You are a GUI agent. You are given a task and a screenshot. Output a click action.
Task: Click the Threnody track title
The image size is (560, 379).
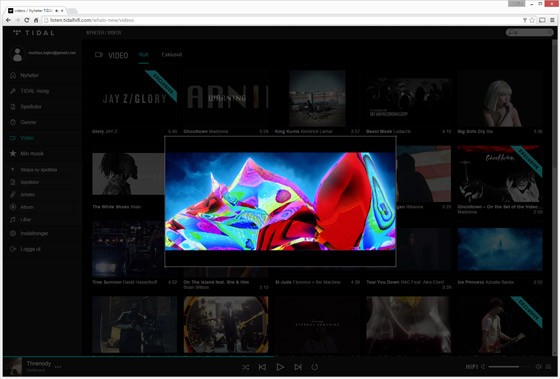[39, 363]
